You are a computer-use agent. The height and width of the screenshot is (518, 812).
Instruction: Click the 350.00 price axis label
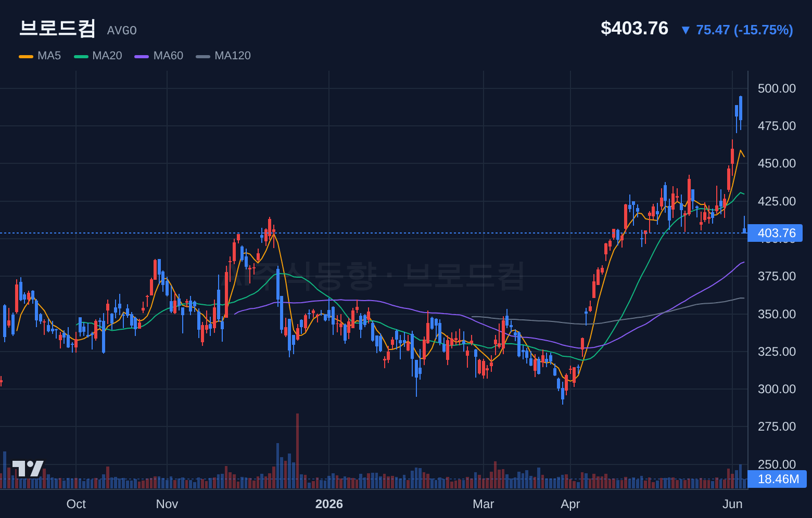point(777,314)
